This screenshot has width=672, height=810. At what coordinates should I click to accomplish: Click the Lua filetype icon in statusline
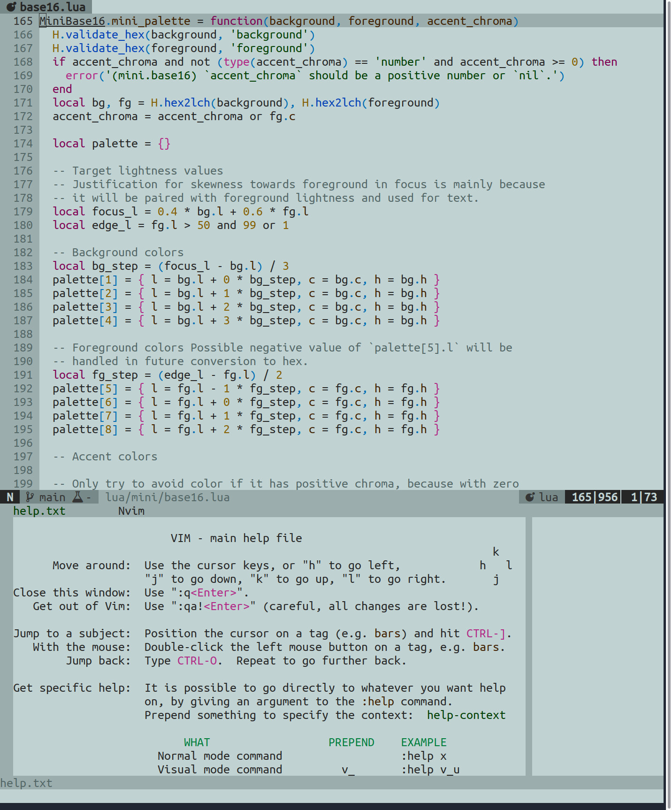[x=530, y=497]
